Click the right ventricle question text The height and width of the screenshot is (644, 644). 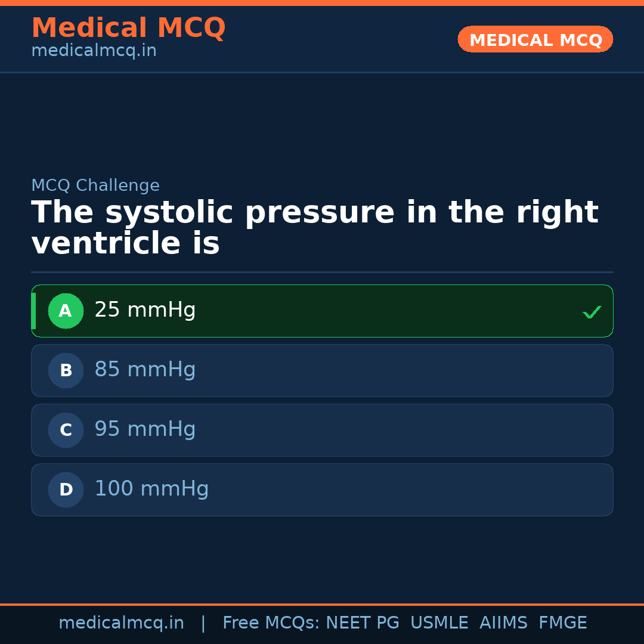[314, 228]
